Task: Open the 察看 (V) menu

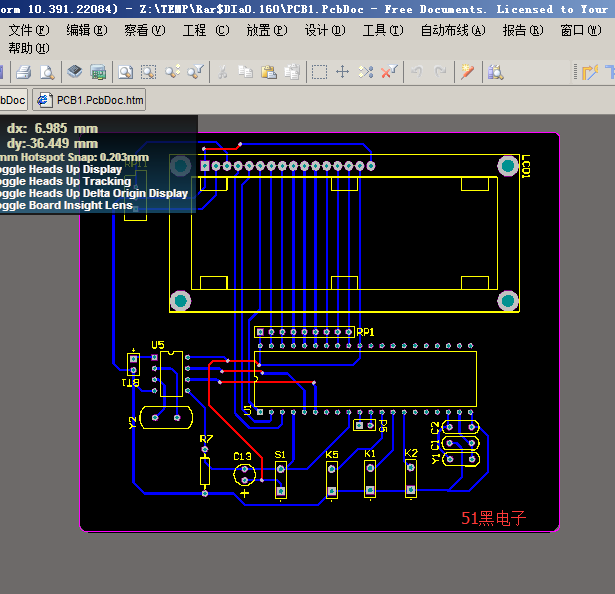Action: point(145,30)
